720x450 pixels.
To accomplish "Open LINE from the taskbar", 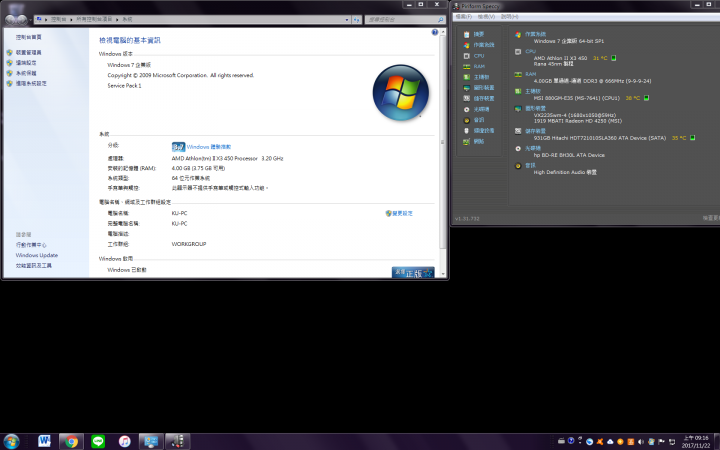I will coord(98,442).
